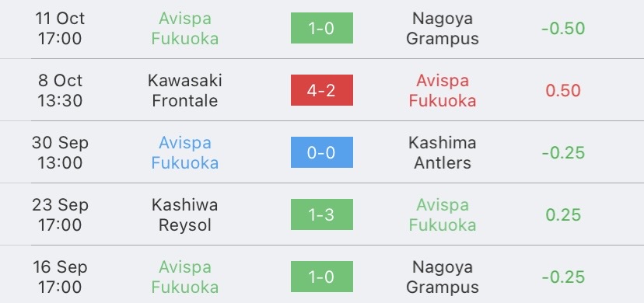
Task: Open Nagoya Grampus in the 16 Sep row
Action: 443,277
